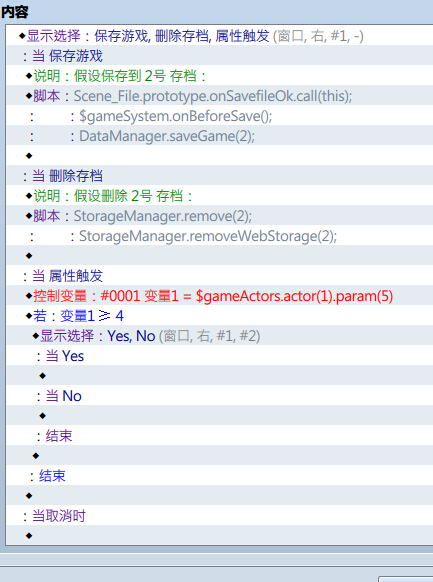This screenshot has height=582, width=433.
Task: Select script row Scene_File.prototype.onSavefileOk.call(this);
Action: 220,96
